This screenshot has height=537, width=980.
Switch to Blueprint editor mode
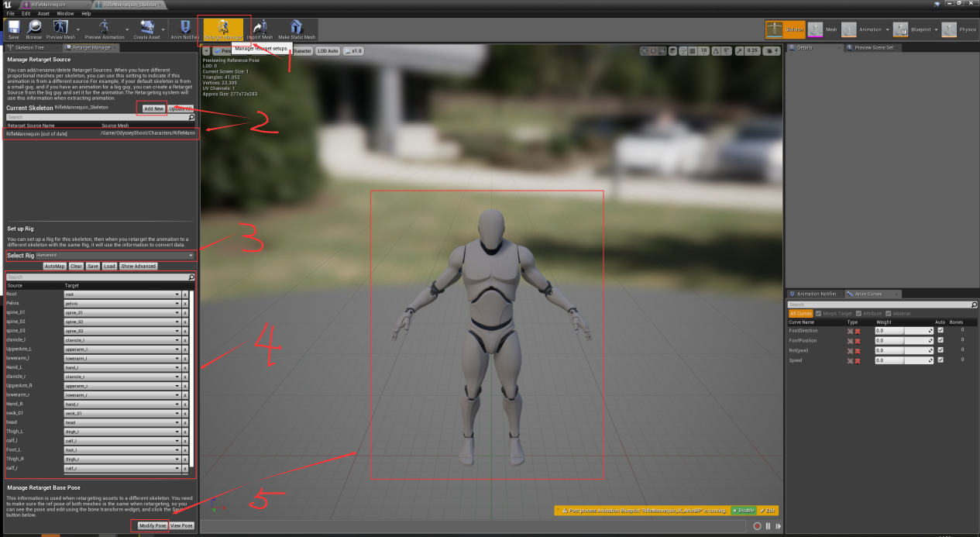pyautogui.click(x=911, y=29)
